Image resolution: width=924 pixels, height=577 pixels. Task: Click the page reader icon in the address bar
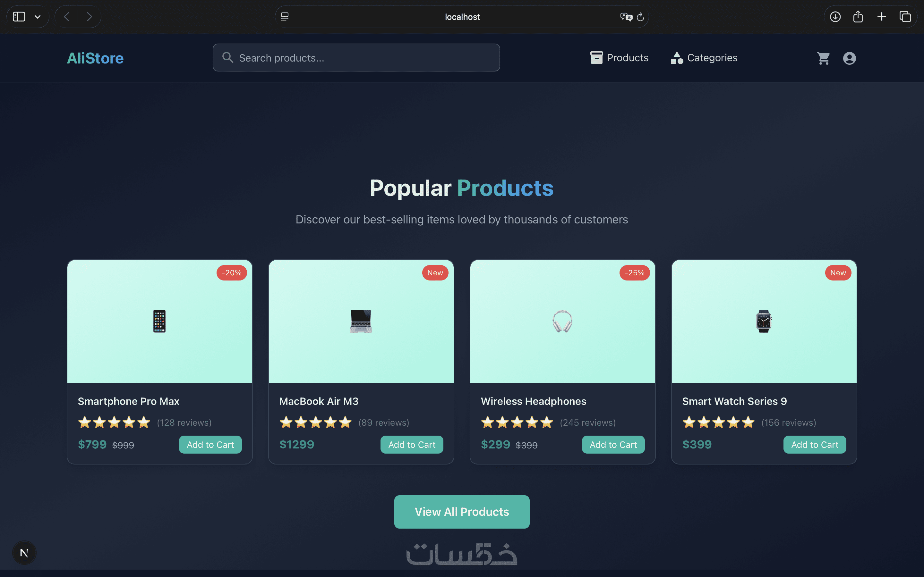pos(285,17)
